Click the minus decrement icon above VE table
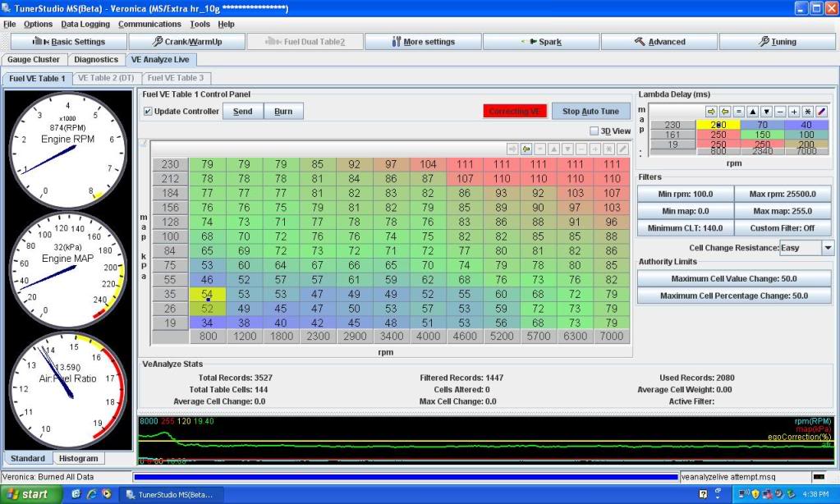 (581, 149)
